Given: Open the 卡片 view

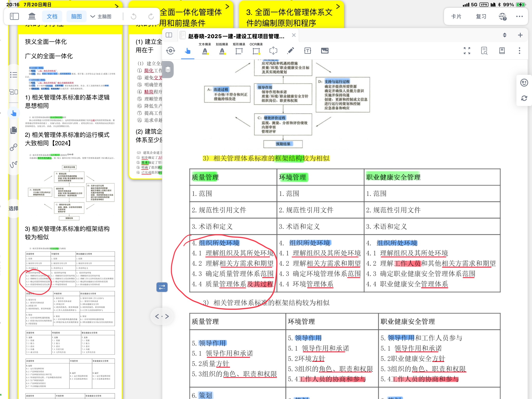Looking at the screenshot, I should coord(456,16).
